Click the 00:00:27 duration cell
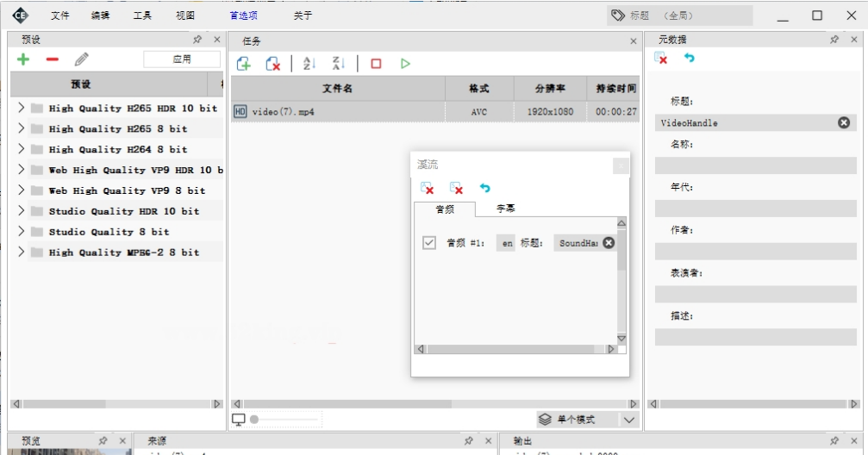The image size is (868, 455). point(615,111)
